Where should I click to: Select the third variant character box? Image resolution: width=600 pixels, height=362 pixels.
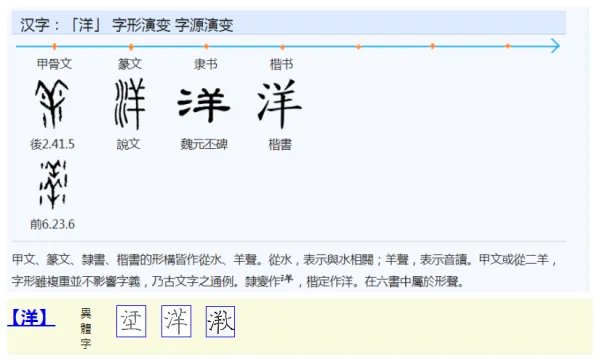pos(220,321)
